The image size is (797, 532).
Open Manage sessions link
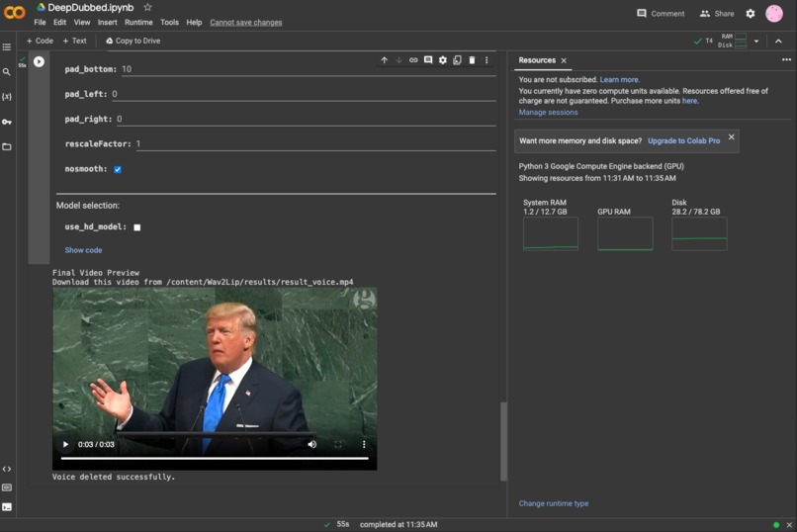tap(548, 113)
